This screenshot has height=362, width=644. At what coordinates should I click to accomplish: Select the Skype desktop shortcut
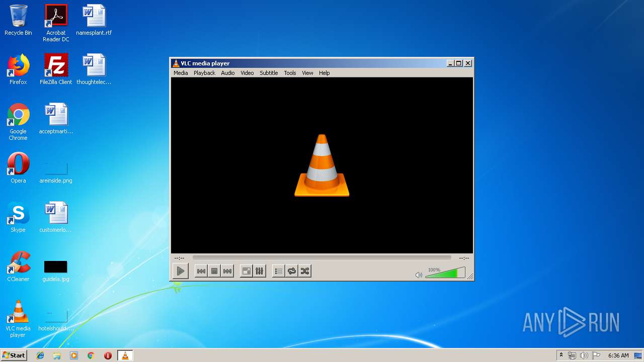pos(18,217)
